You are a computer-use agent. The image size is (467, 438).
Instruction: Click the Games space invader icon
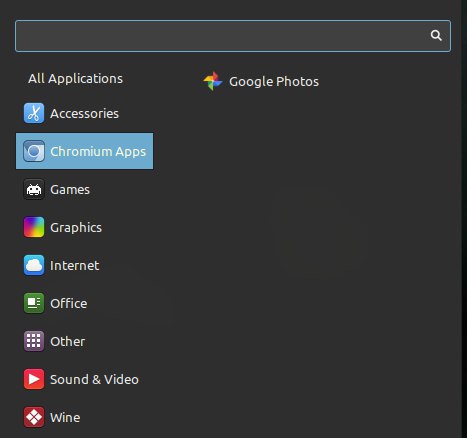click(x=34, y=189)
